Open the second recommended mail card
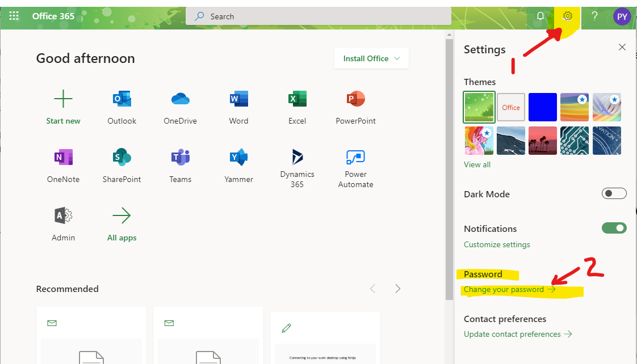 [208, 335]
